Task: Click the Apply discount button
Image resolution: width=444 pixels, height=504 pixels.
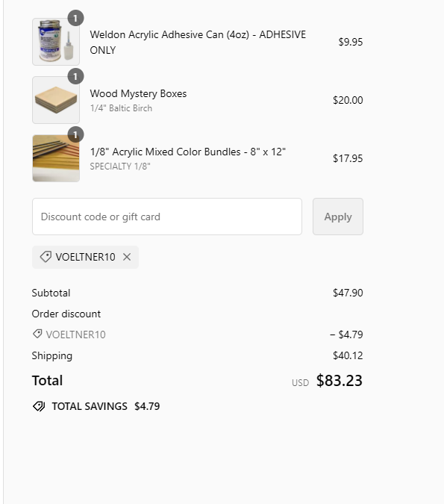Action: (x=338, y=217)
